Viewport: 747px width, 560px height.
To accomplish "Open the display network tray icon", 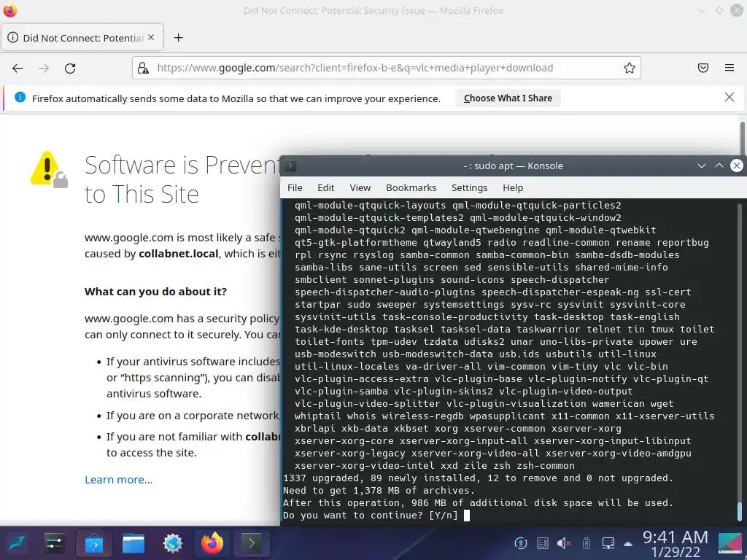I will coord(608,542).
